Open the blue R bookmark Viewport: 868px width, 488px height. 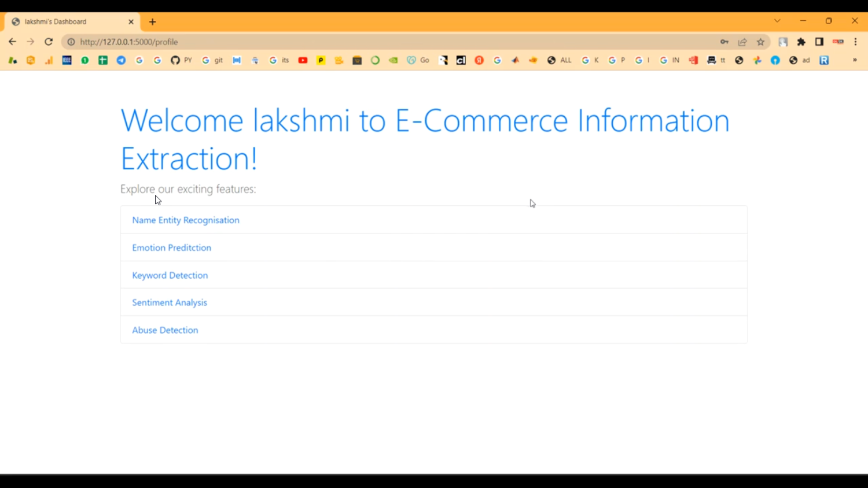(x=824, y=60)
